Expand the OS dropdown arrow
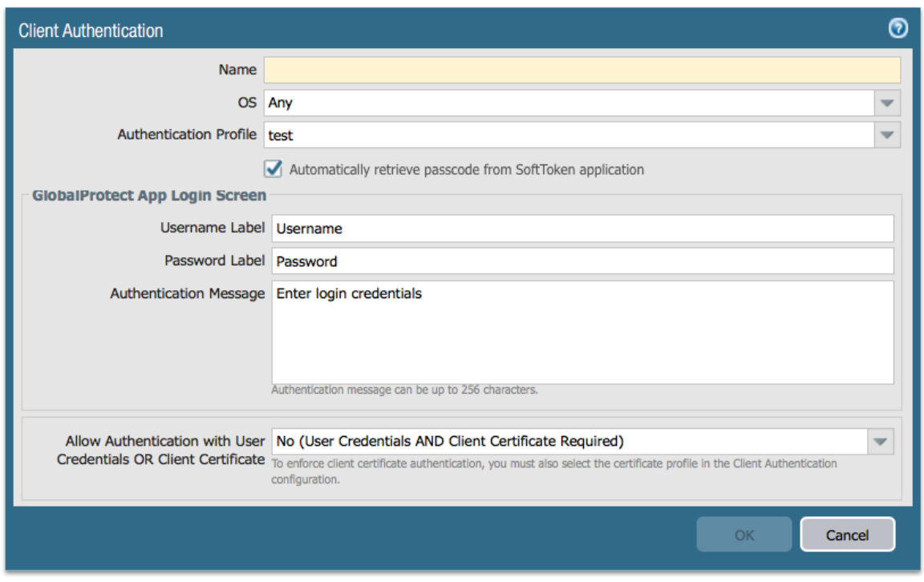 pyautogui.click(x=886, y=103)
